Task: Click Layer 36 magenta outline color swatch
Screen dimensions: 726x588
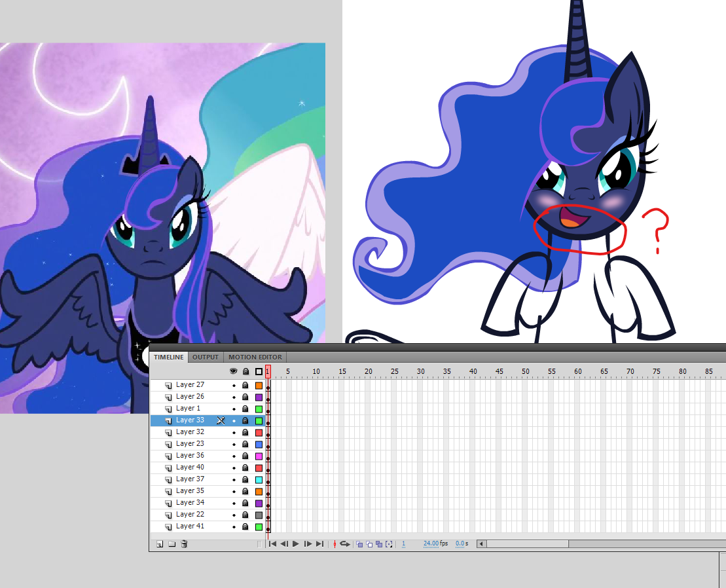Action: [x=259, y=456]
